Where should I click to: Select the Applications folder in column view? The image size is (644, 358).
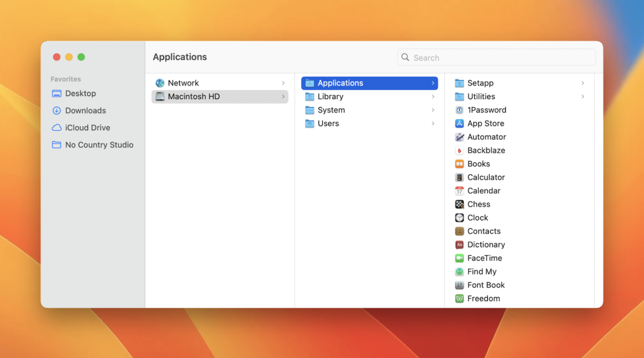340,83
